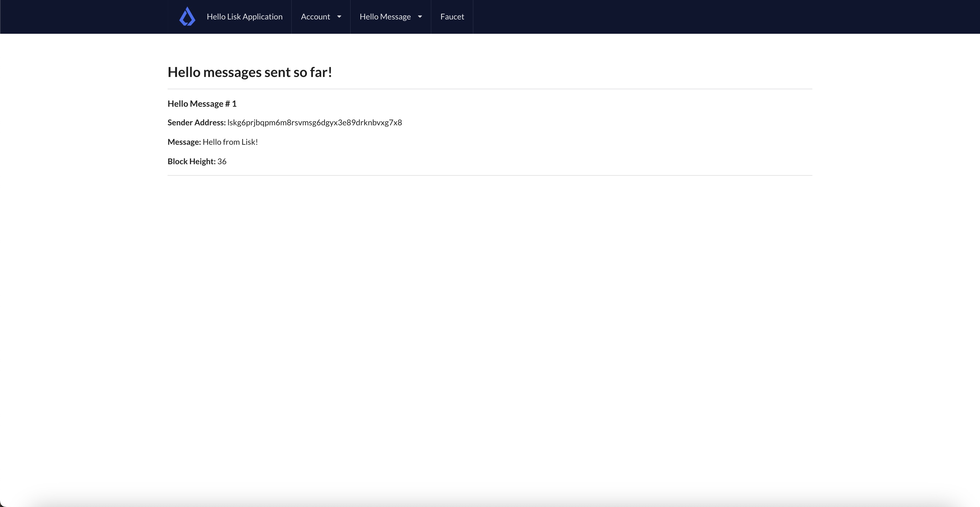Screen dimensions: 980x507
Task: Click the Message label
Action: (184, 142)
